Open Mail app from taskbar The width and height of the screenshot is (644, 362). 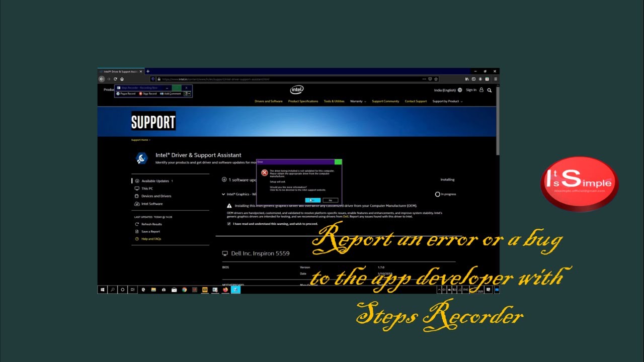[x=174, y=290]
